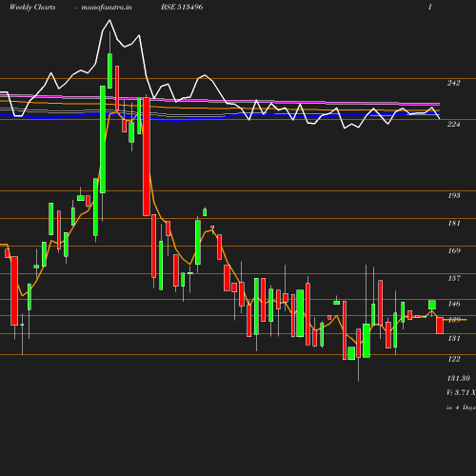
Task: Select the 242 price axis label
Action: click(x=453, y=83)
